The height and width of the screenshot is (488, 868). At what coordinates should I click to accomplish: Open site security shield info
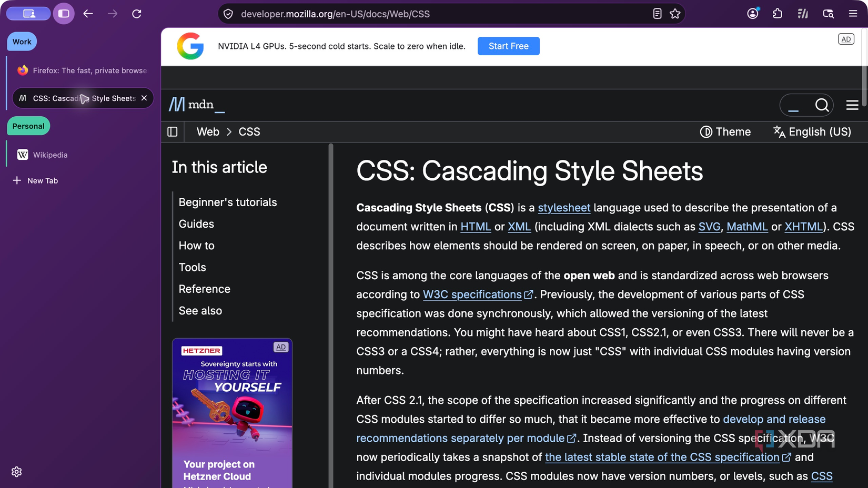pyautogui.click(x=228, y=14)
